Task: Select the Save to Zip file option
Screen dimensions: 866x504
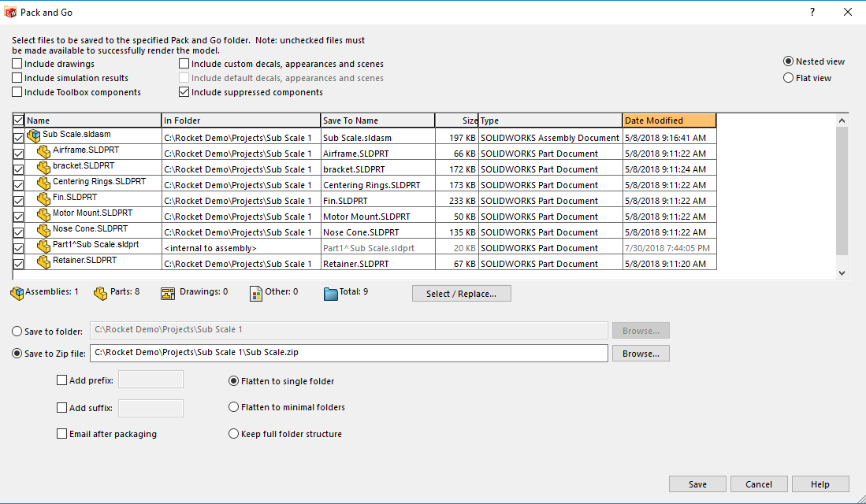Action: tap(17, 354)
